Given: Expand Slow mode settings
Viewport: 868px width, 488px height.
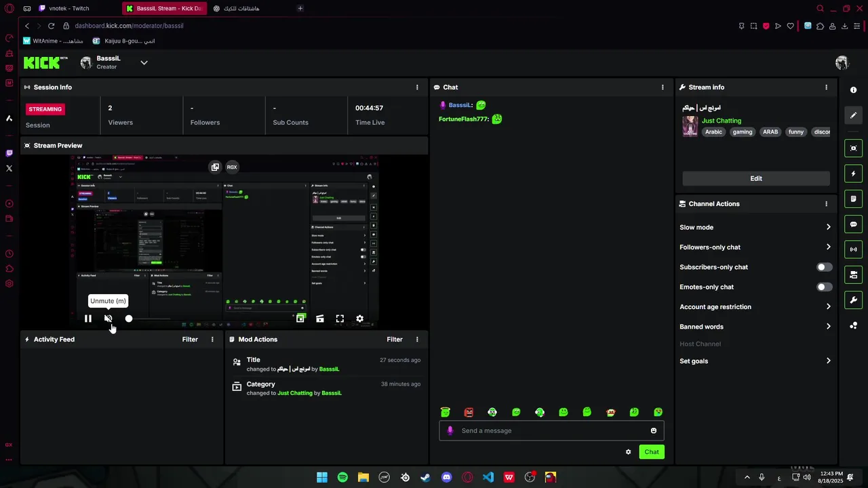Looking at the screenshot, I should 755,227.
